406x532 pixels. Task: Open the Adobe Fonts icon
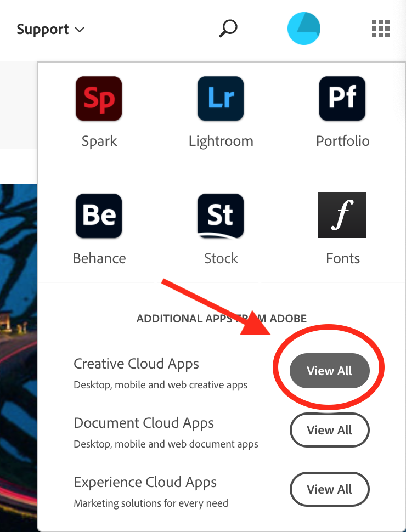[342, 215]
